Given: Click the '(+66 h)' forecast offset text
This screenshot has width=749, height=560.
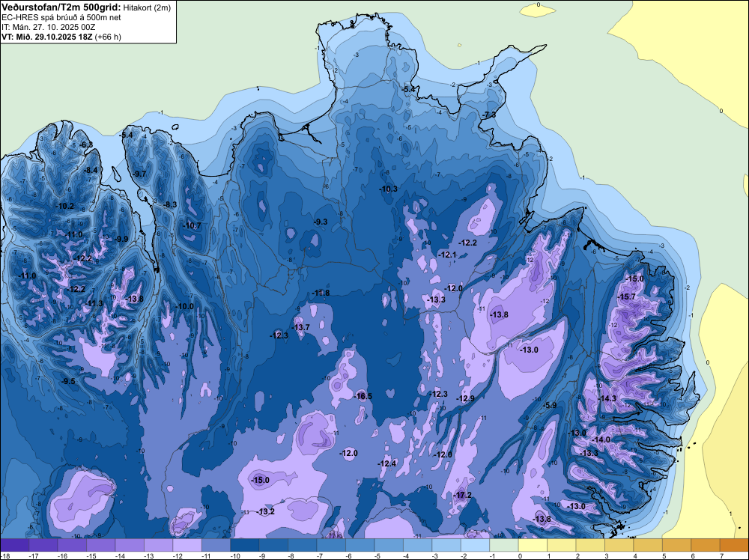Looking at the screenshot, I should pyautogui.click(x=108, y=37).
